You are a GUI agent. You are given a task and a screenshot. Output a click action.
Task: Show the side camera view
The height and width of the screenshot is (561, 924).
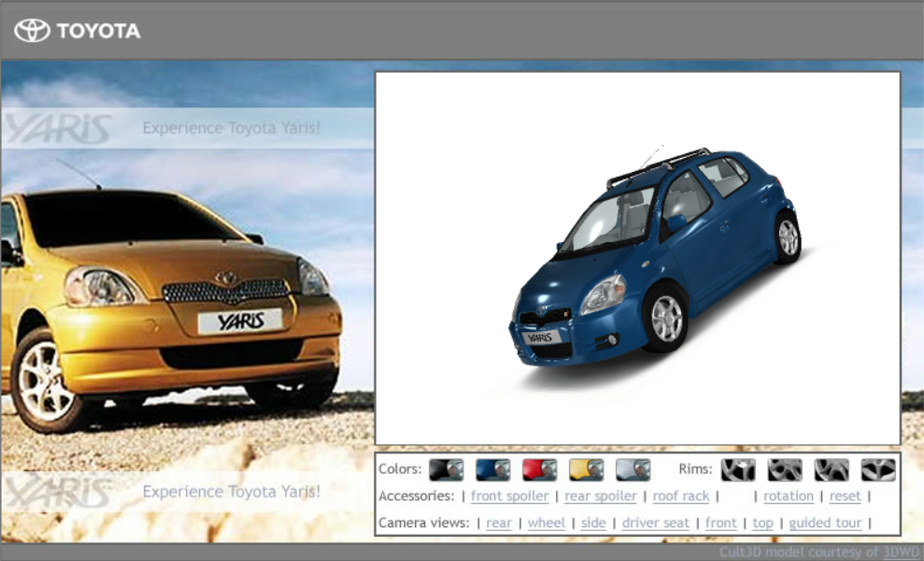(x=593, y=524)
